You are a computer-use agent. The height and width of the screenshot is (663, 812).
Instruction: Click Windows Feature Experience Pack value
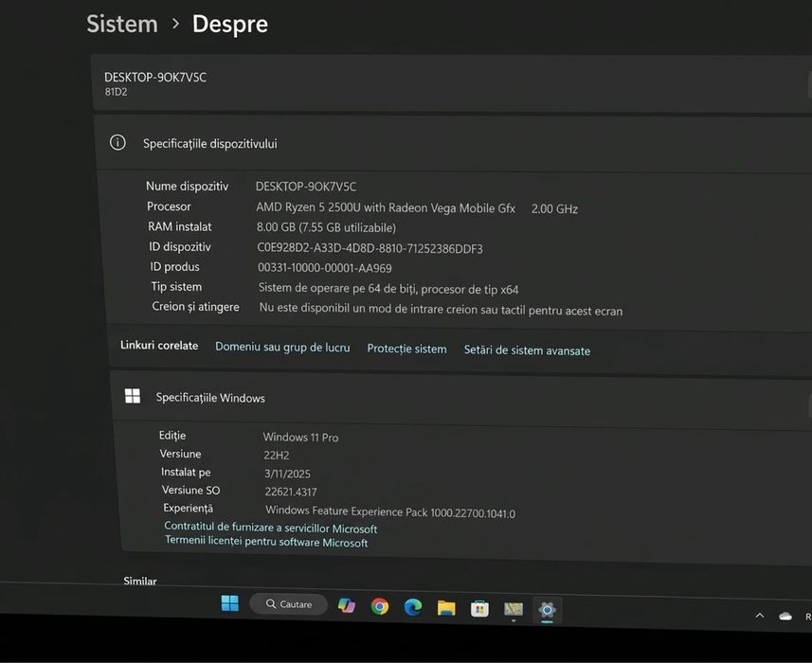click(x=390, y=511)
